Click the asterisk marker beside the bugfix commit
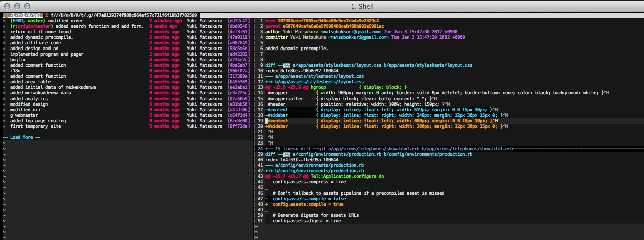Viewport: 644px width, 240px height. click(x=4, y=60)
